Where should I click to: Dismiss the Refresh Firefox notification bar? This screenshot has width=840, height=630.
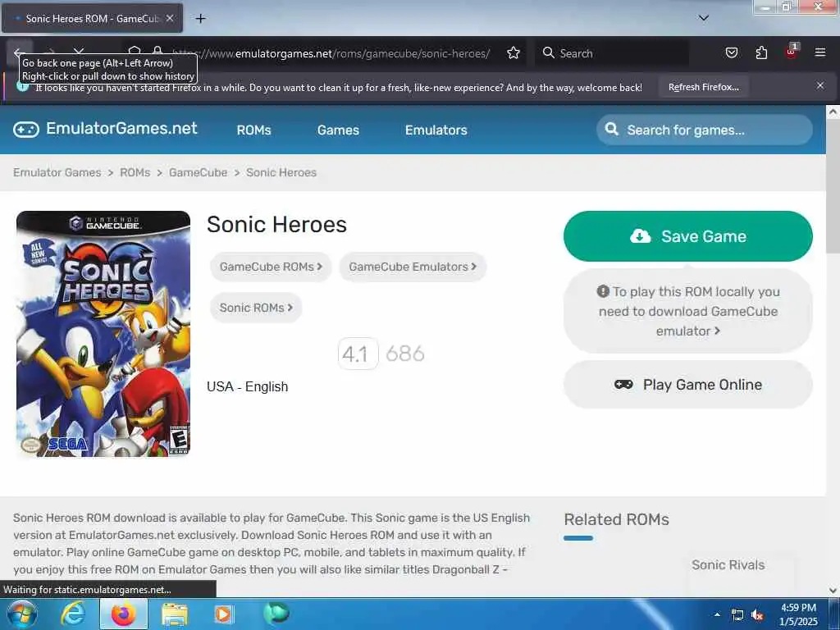(820, 85)
